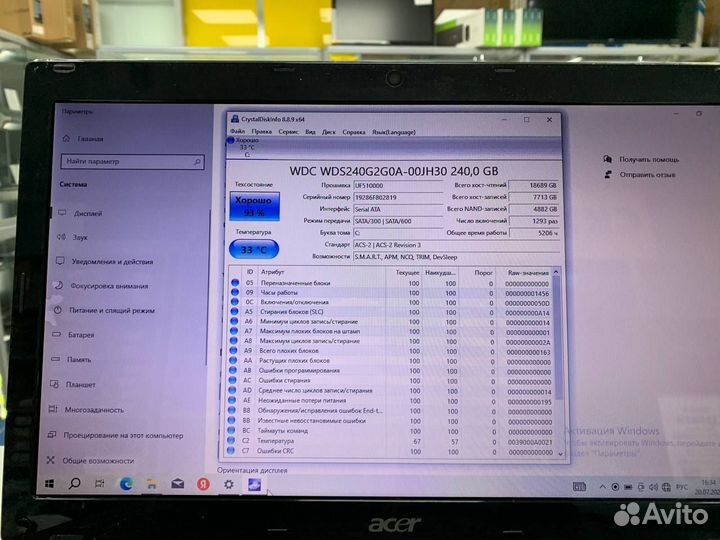This screenshot has width=720, height=540.
Task: Click the ACS-2 Revision 3 standard field
Action: 456,245
